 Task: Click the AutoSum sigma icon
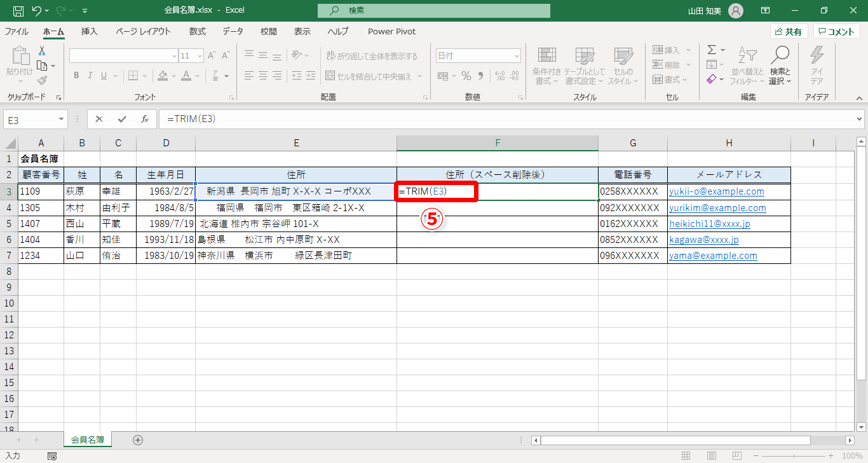pos(712,50)
